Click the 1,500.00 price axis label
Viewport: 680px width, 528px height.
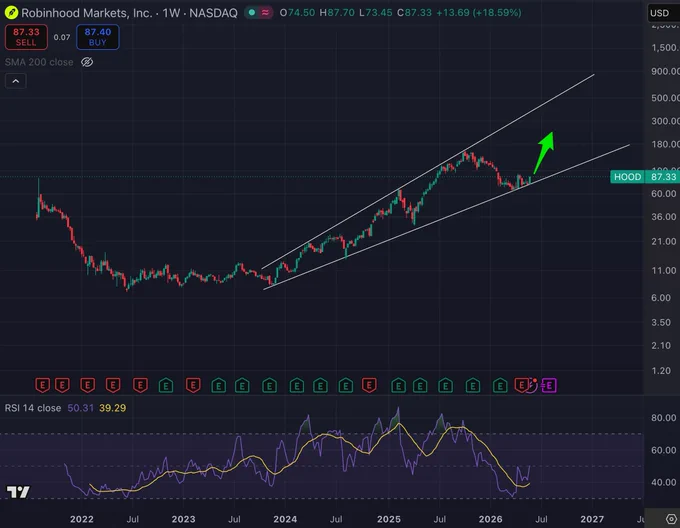pyautogui.click(x=665, y=48)
